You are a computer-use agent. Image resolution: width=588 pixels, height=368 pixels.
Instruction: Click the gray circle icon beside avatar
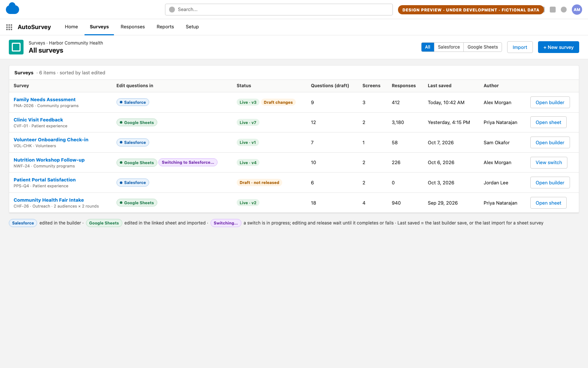[x=564, y=10]
